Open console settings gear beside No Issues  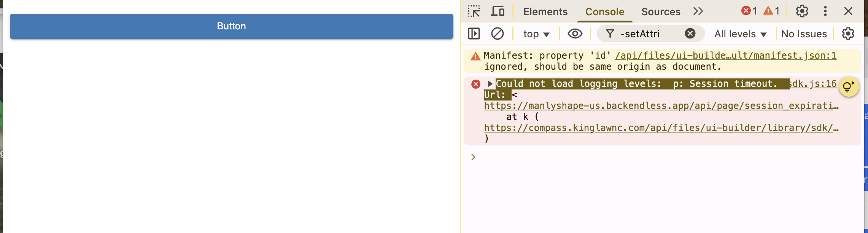click(x=848, y=34)
